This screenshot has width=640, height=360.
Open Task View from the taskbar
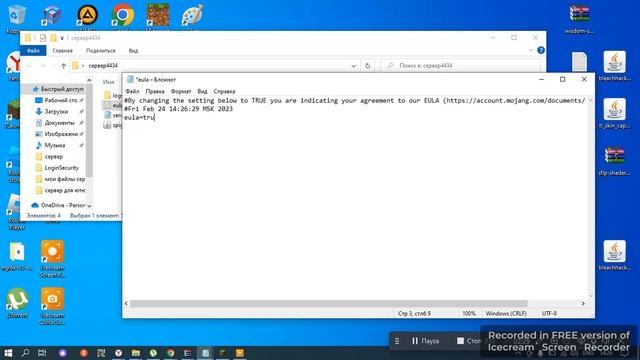tap(42, 353)
